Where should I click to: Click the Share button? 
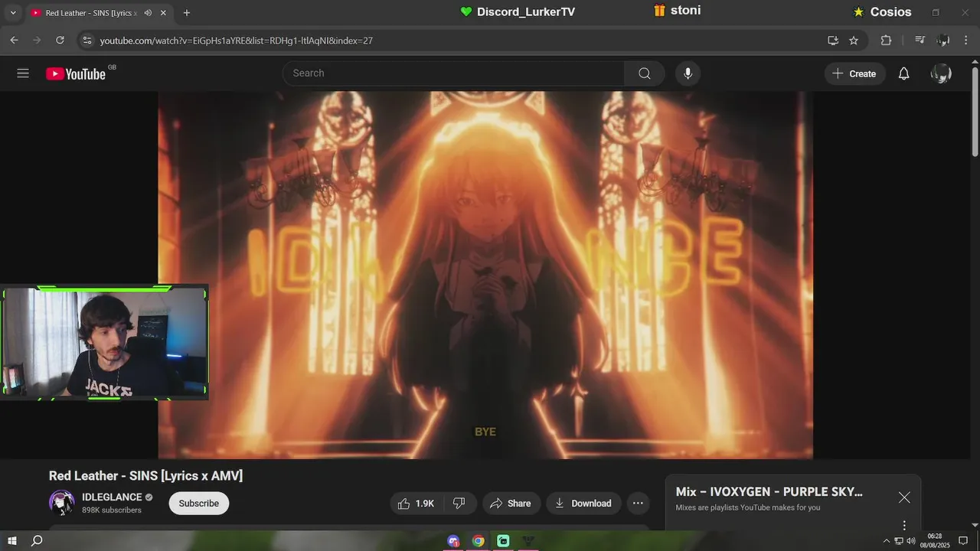tap(511, 503)
